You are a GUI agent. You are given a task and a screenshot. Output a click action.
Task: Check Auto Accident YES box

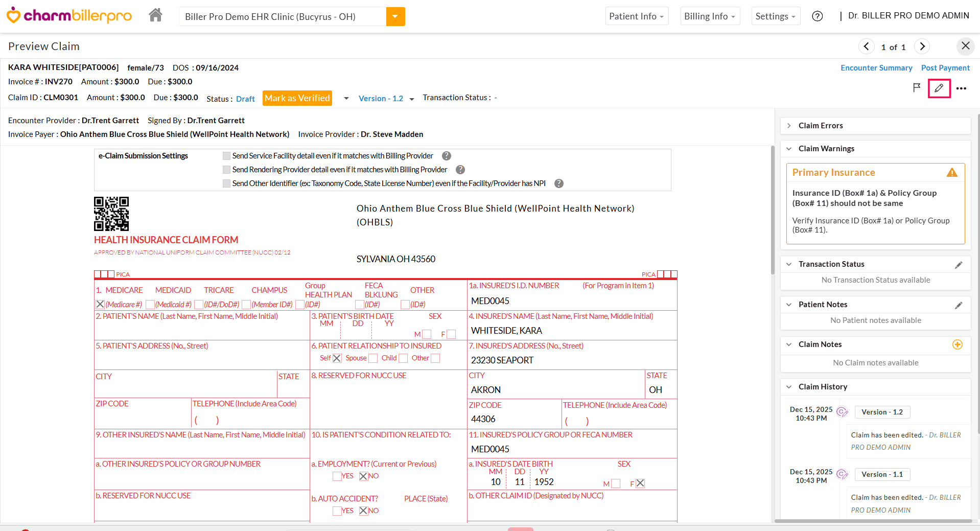pyautogui.click(x=337, y=511)
